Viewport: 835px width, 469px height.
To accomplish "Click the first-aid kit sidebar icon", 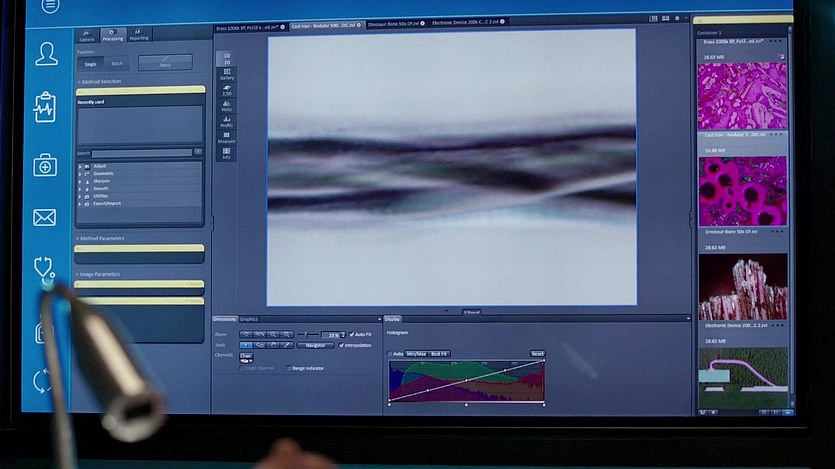I will click(45, 164).
